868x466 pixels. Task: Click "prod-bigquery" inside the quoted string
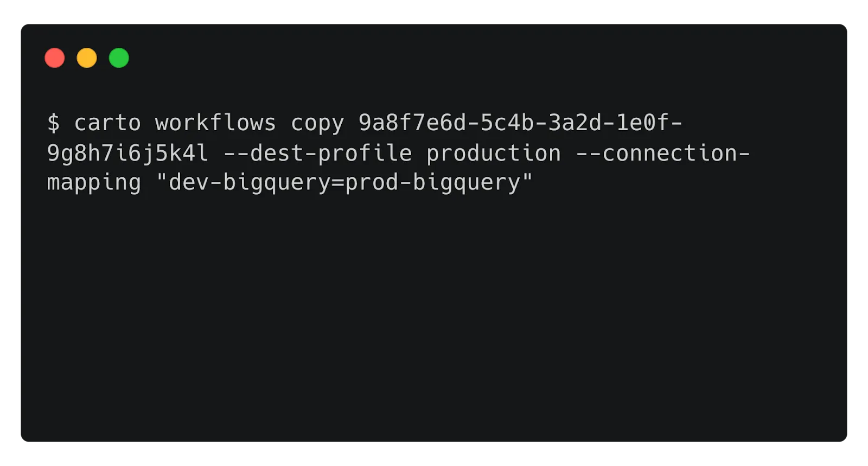coord(432,183)
